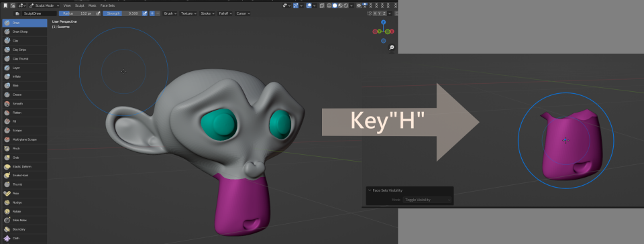Select the Slide Relax brush

point(24,221)
